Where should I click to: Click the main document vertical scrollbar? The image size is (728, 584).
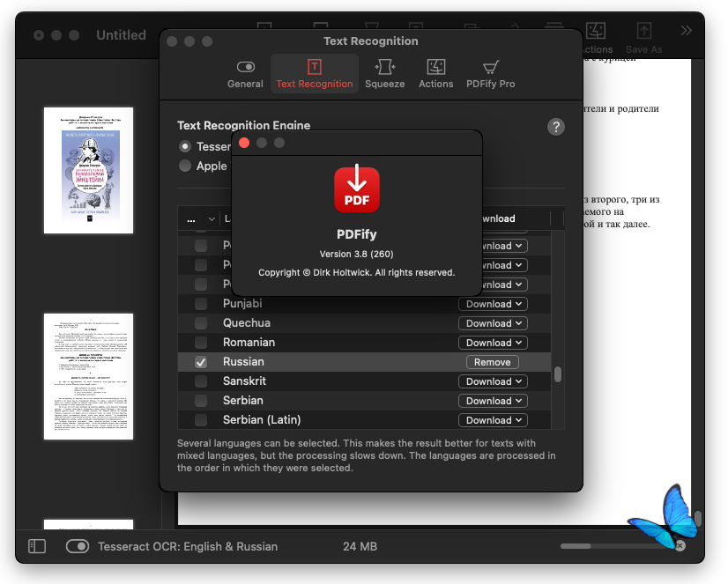coord(698,519)
